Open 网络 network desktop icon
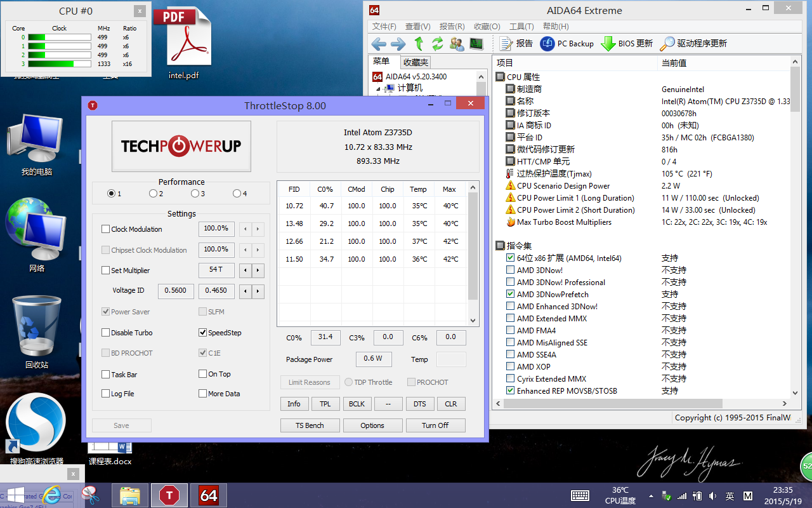 37,235
